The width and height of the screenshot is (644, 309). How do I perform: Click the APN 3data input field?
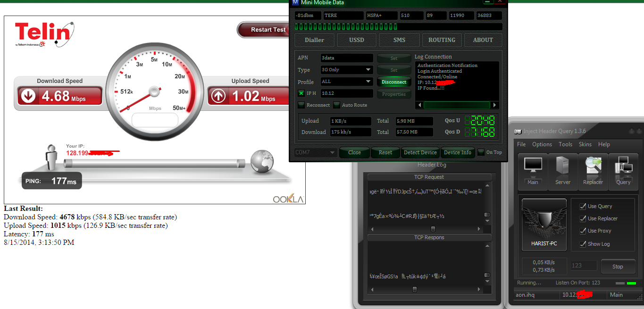[x=346, y=58]
